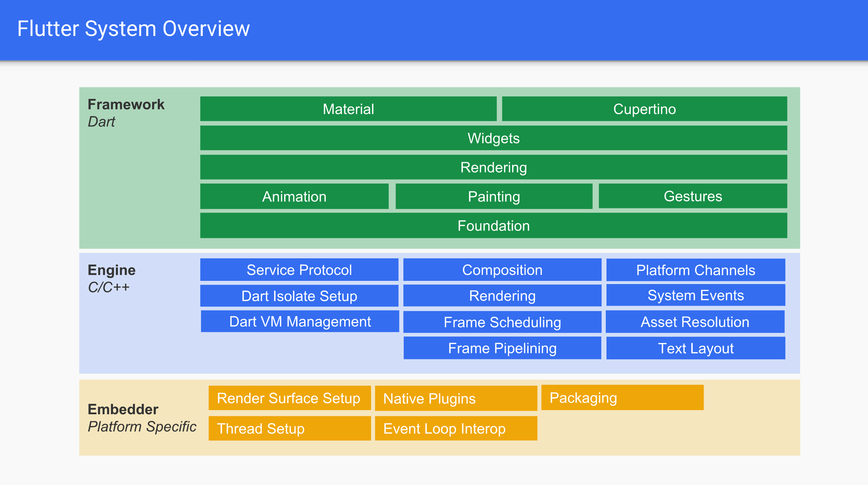This screenshot has width=868, height=485.
Task: Select the Composition box in Engine
Action: tap(502, 270)
